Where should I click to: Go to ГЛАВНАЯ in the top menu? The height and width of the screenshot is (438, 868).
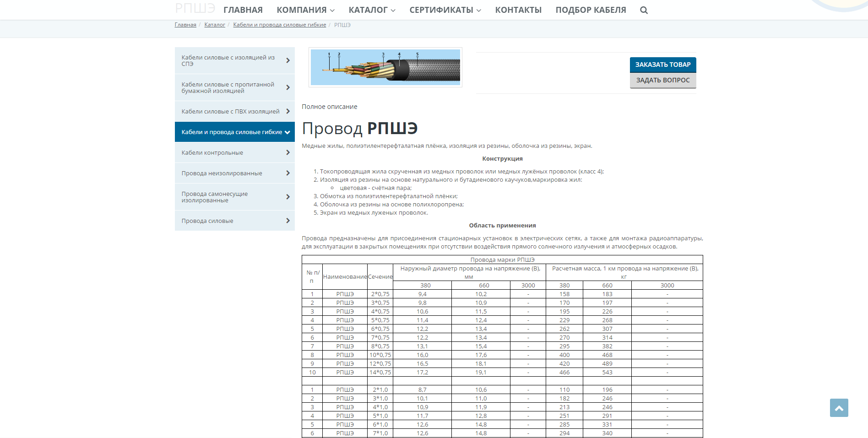pos(243,10)
